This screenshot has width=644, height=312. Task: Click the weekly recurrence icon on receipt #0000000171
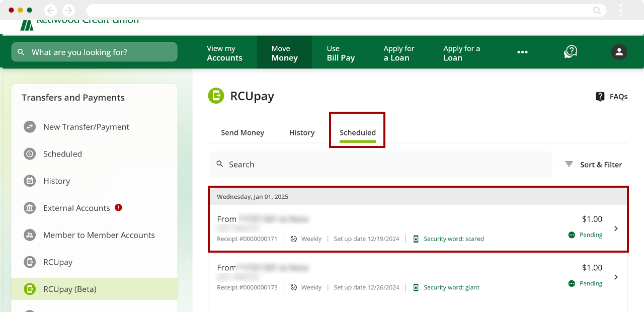(294, 239)
